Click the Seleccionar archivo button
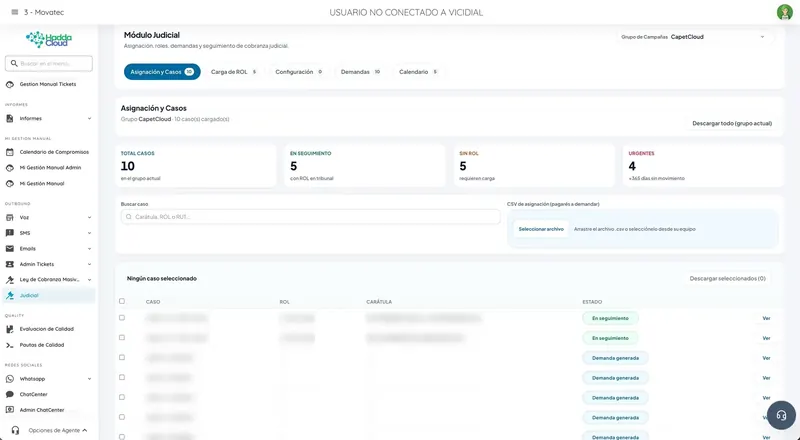Viewport: 800px width, 440px height. pyautogui.click(x=541, y=229)
